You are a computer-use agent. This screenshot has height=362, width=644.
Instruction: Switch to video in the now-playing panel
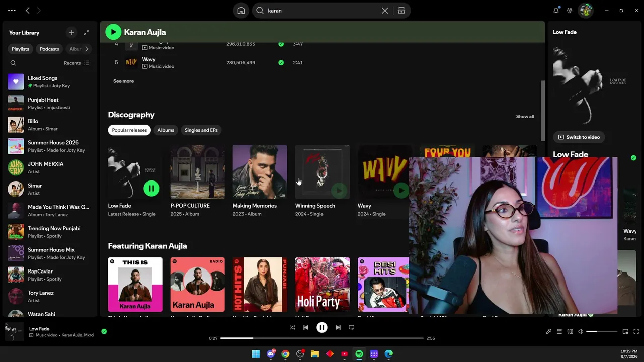coord(579,137)
